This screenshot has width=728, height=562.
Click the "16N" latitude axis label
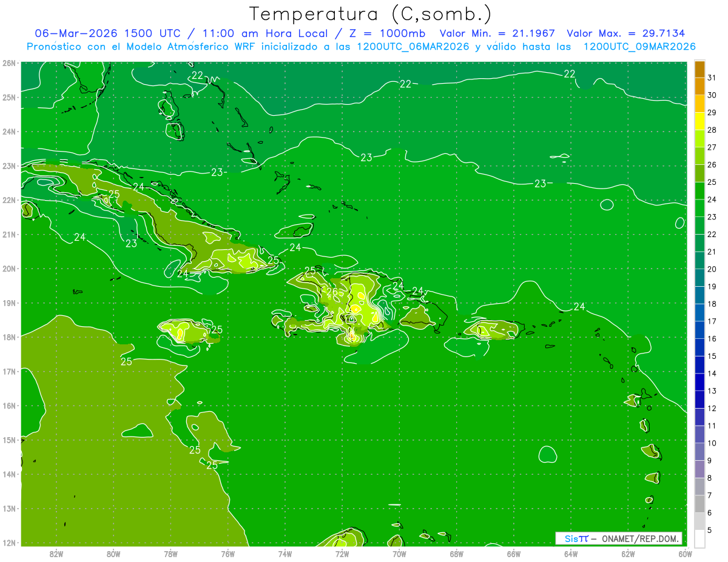(x=8, y=406)
